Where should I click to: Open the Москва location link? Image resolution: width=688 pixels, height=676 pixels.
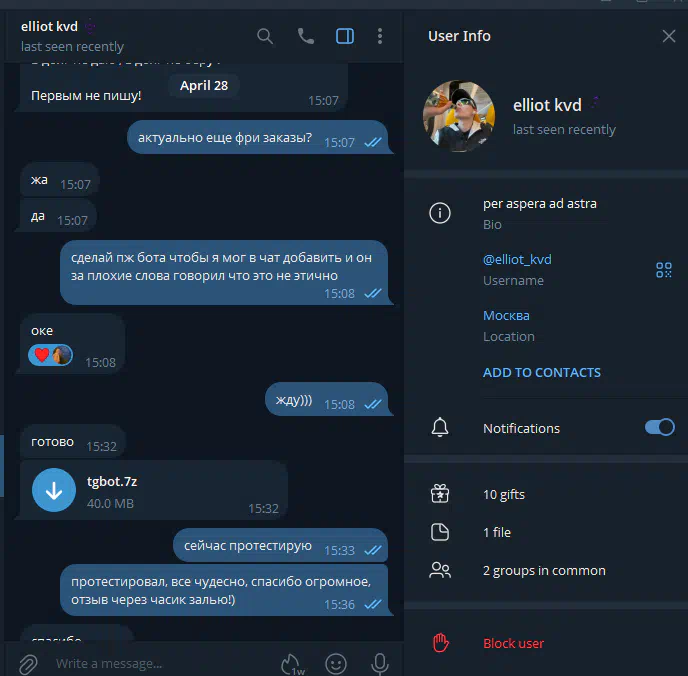click(x=506, y=315)
